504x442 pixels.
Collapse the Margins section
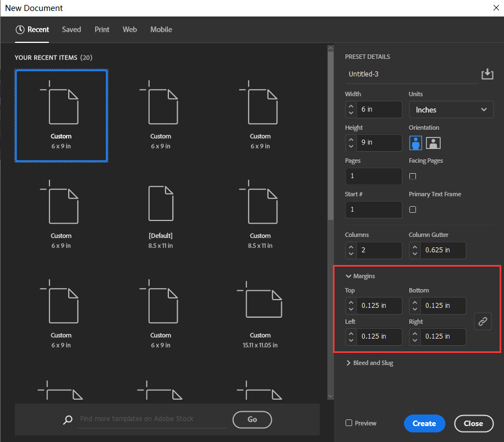click(348, 276)
